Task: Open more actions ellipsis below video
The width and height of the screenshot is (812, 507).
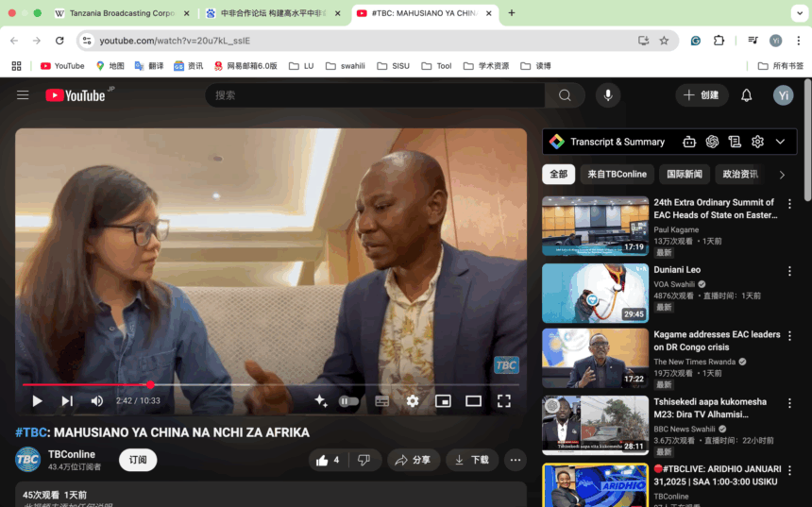Action: [x=516, y=460]
